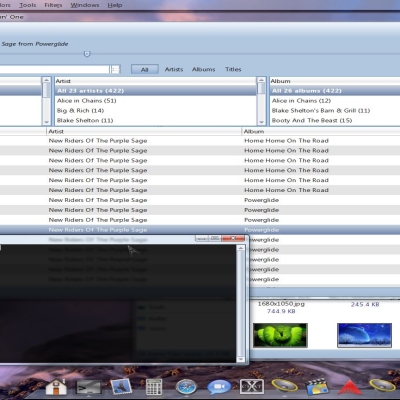Click down arrow of artist list scrollbar
Viewport: 400px width, 400px height.
pos(261,122)
